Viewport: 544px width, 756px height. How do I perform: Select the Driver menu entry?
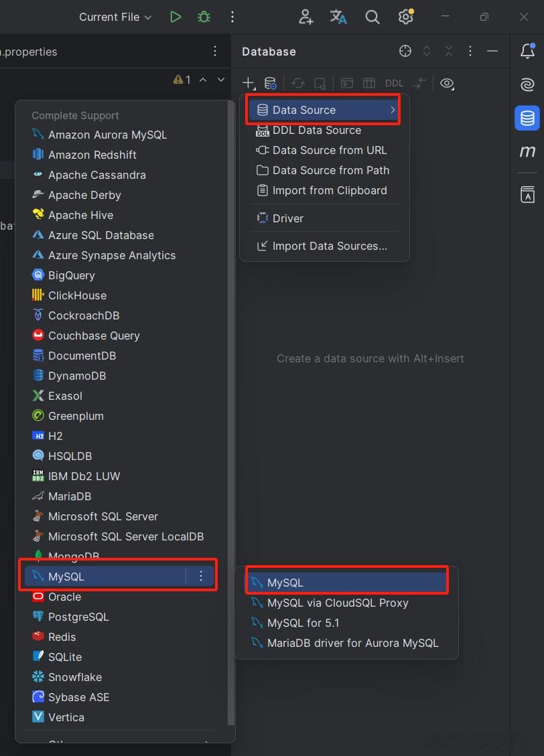coord(324,218)
